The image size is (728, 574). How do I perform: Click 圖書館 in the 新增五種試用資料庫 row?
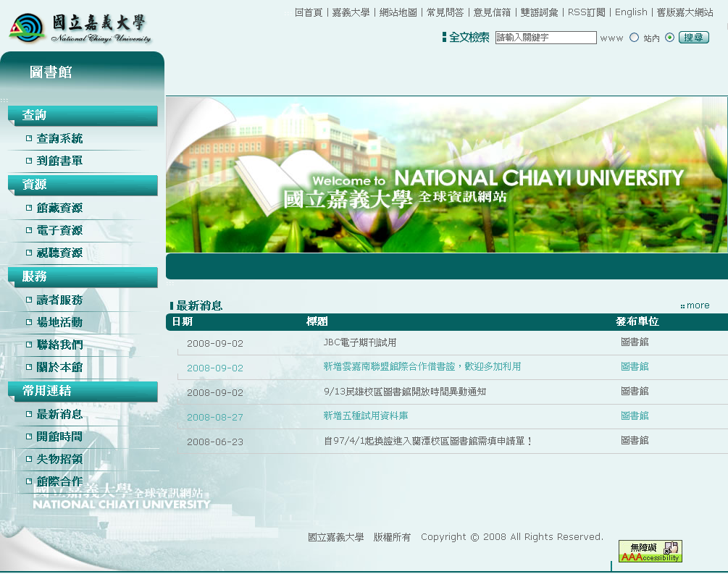(x=635, y=415)
